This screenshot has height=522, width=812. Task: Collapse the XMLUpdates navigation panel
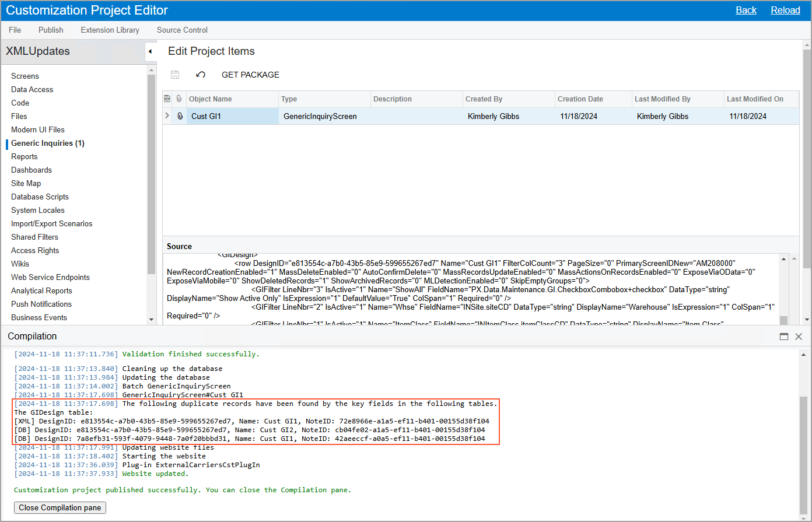click(150, 51)
